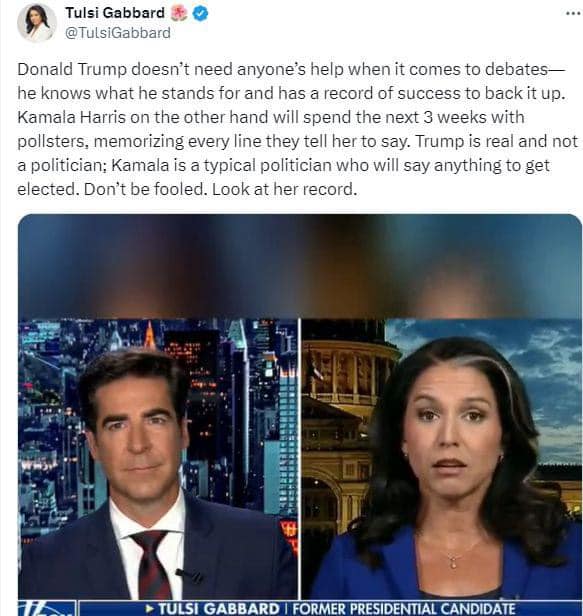Click the Fox News logo in video corner

[x=47, y=608]
